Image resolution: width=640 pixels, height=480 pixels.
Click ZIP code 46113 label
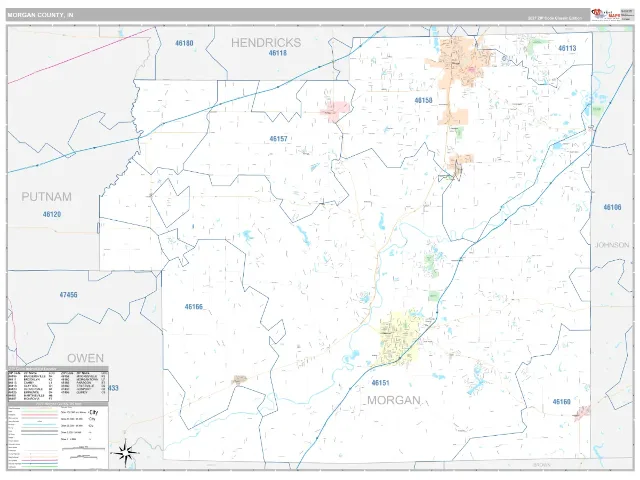(x=567, y=48)
